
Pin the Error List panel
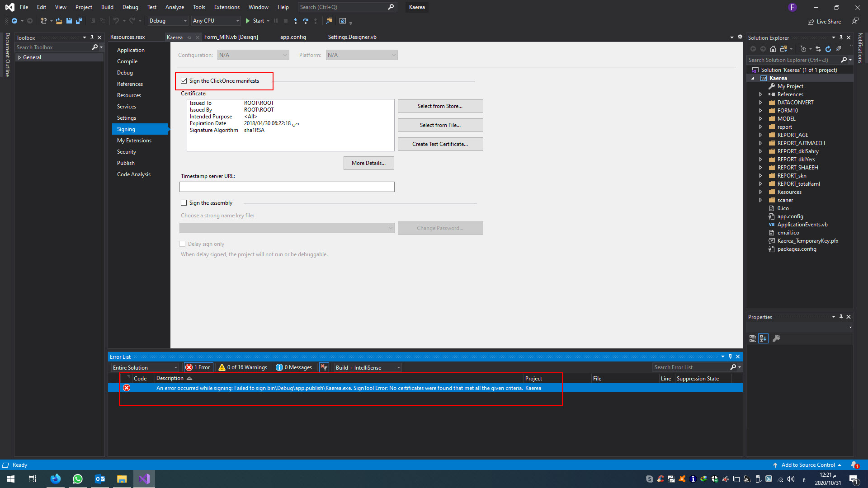[x=730, y=357]
